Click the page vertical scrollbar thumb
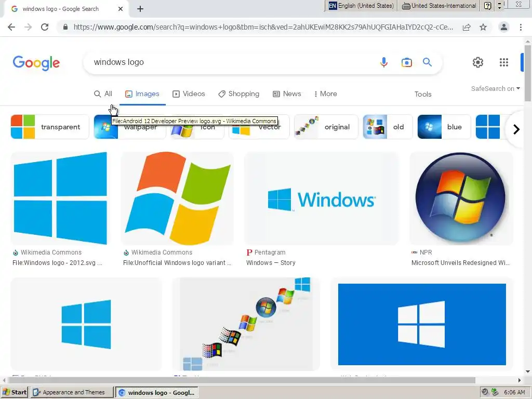 click(528, 73)
